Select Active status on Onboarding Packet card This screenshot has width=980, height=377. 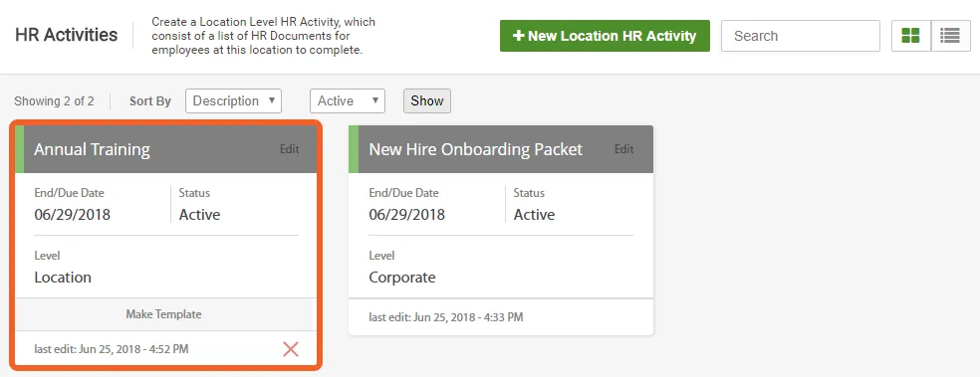(535, 215)
